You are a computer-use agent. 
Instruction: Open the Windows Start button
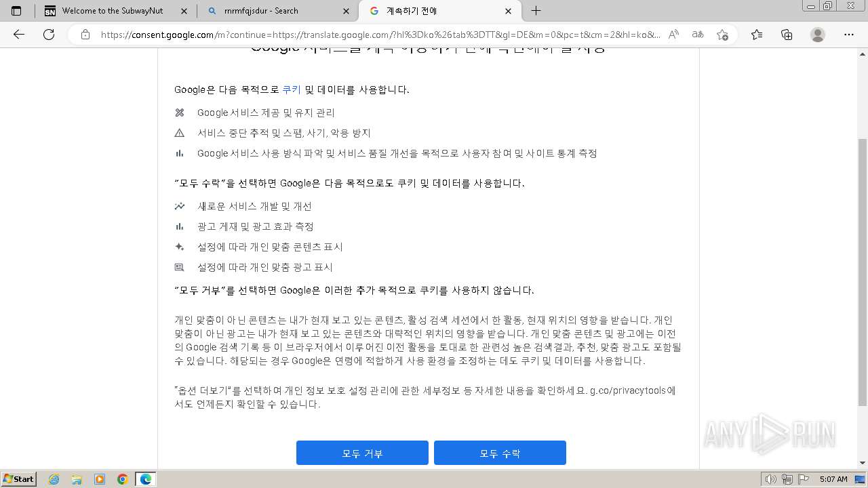[x=18, y=479]
